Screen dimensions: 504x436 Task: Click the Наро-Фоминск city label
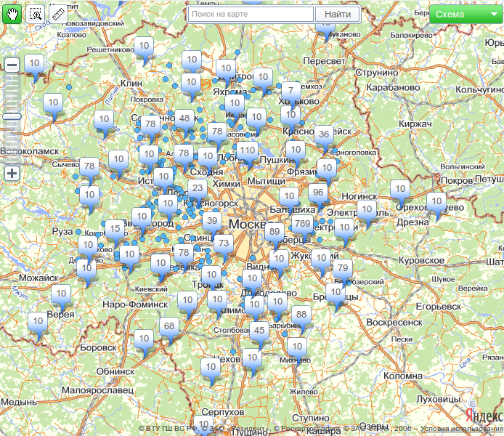pos(135,304)
